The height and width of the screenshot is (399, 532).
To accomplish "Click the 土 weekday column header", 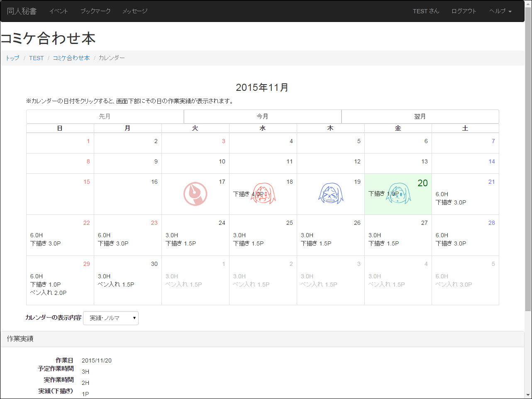I will tap(465, 128).
